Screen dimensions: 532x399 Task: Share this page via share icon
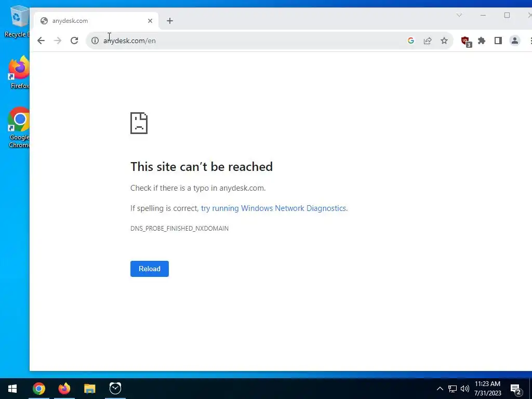(x=428, y=41)
